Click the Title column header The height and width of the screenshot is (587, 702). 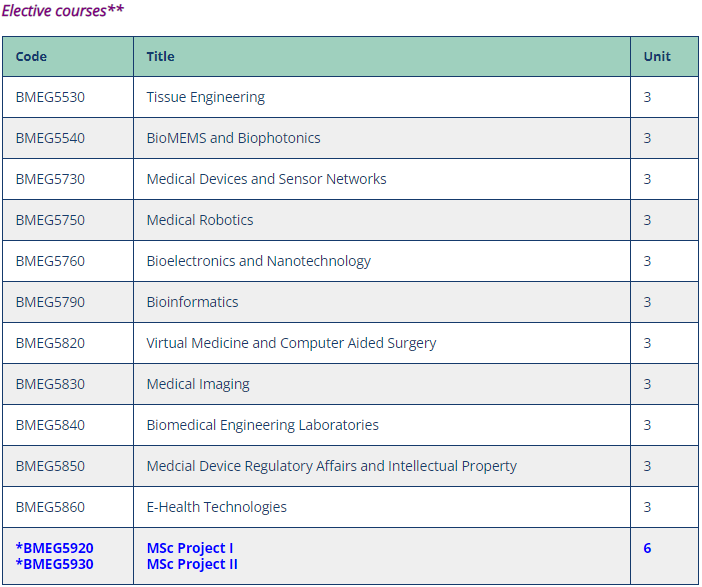(161, 56)
